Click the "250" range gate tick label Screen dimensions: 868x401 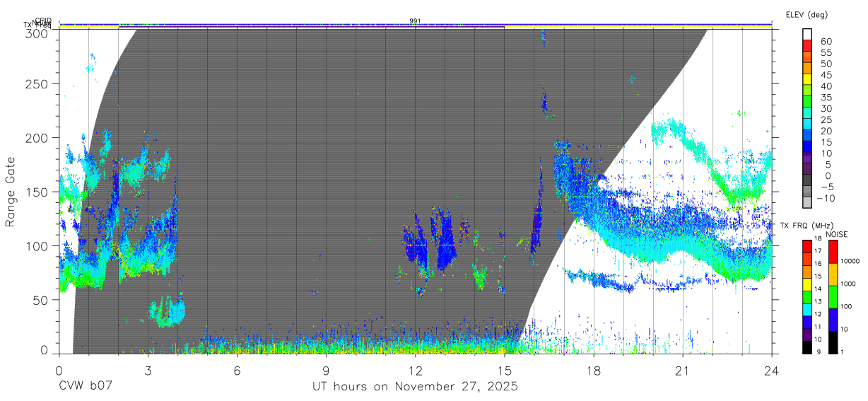[x=36, y=83]
